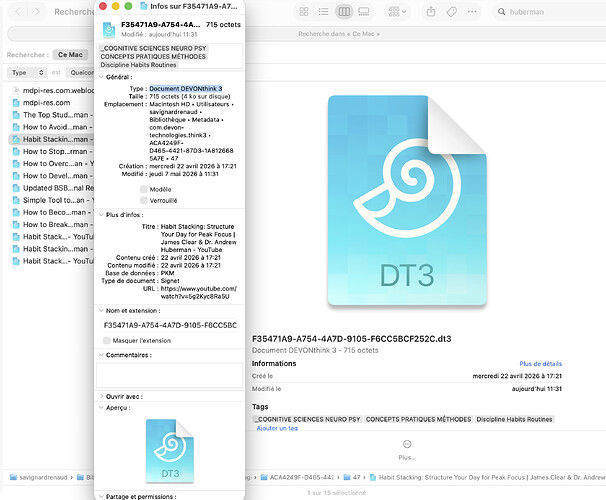Click the document icon in Info window header

109,30
